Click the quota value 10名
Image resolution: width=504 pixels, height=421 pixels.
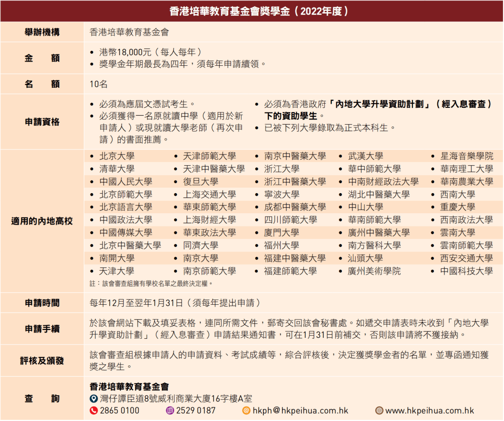click(x=98, y=84)
